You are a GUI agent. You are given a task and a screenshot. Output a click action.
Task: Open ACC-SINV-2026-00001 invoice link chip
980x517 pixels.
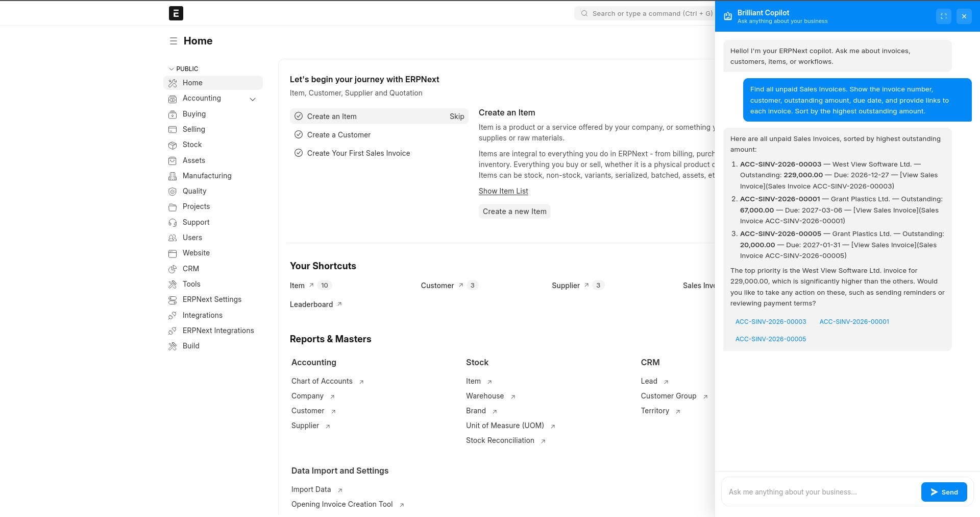[x=854, y=322]
